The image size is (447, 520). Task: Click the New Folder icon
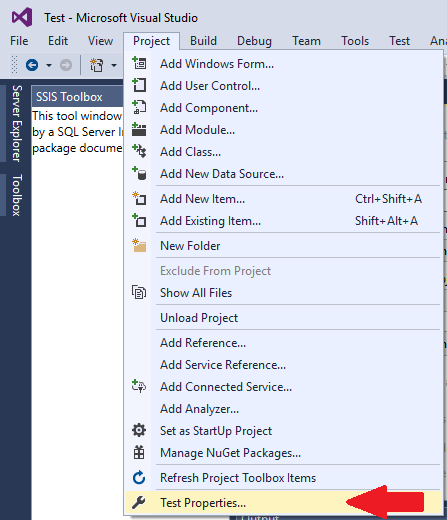coord(139,245)
